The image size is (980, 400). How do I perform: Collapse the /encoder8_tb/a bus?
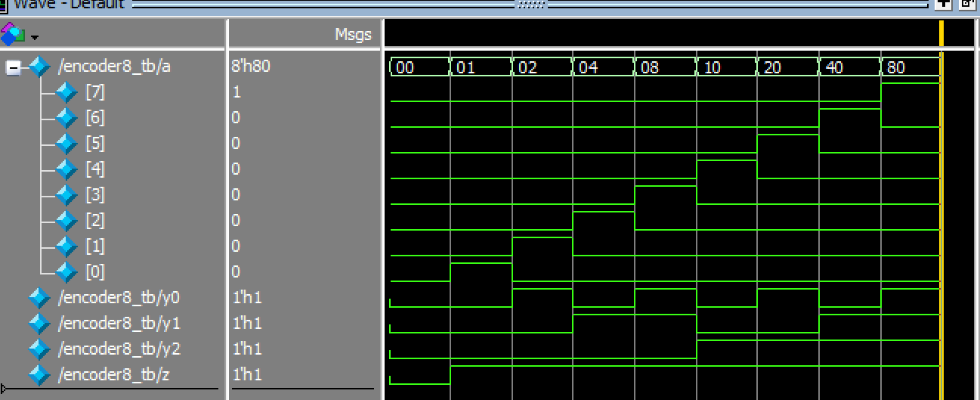click(13, 68)
